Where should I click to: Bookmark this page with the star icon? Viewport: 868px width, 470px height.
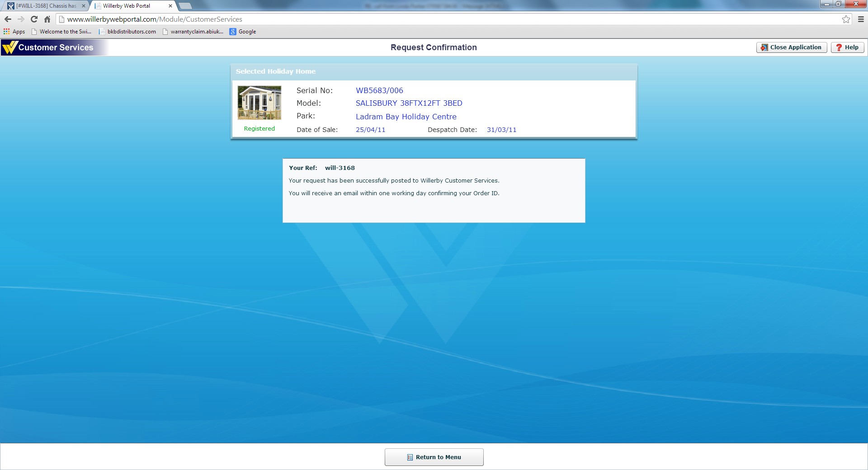coord(846,19)
